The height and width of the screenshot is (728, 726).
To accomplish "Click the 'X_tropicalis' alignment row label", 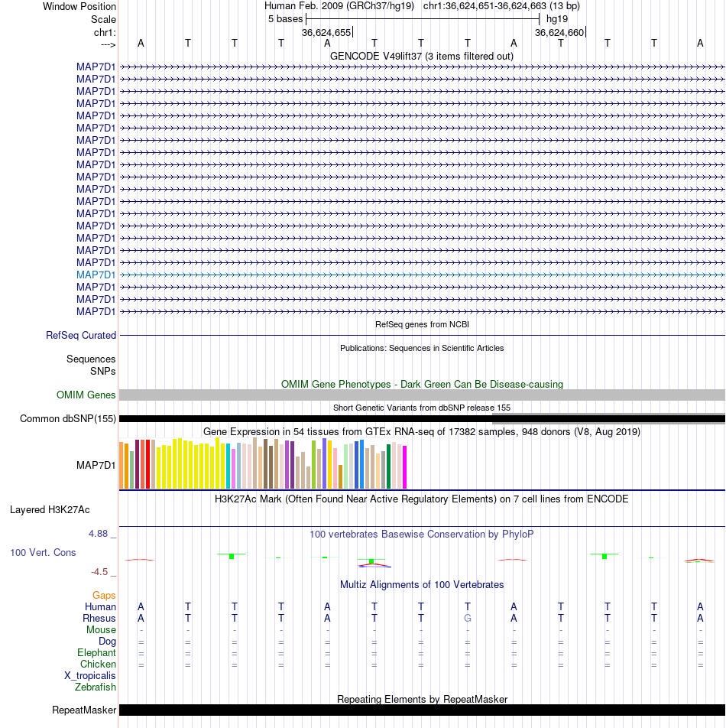I will pyautogui.click(x=90, y=675).
